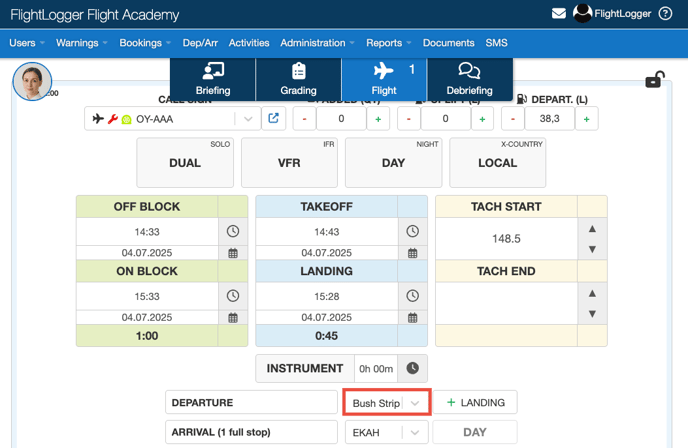Expand the OY-AAA call sign dropdown
The height and width of the screenshot is (448, 688).
coord(248,119)
